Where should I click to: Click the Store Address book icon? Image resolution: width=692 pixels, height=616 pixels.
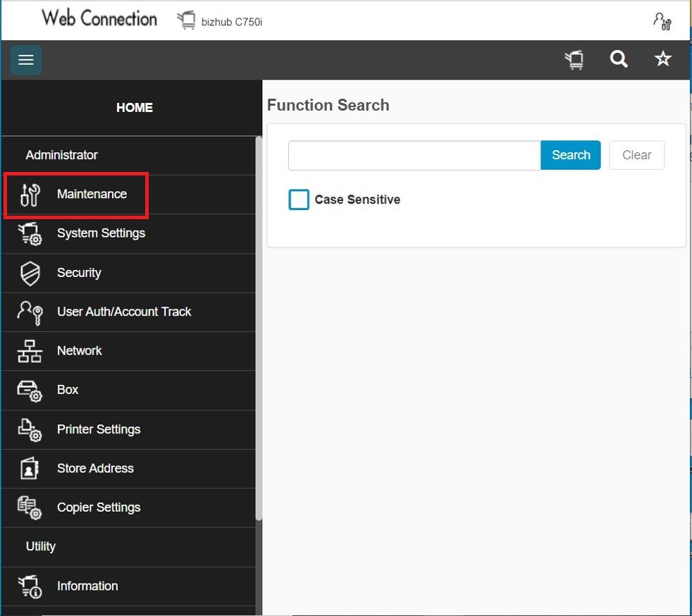click(30, 469)
